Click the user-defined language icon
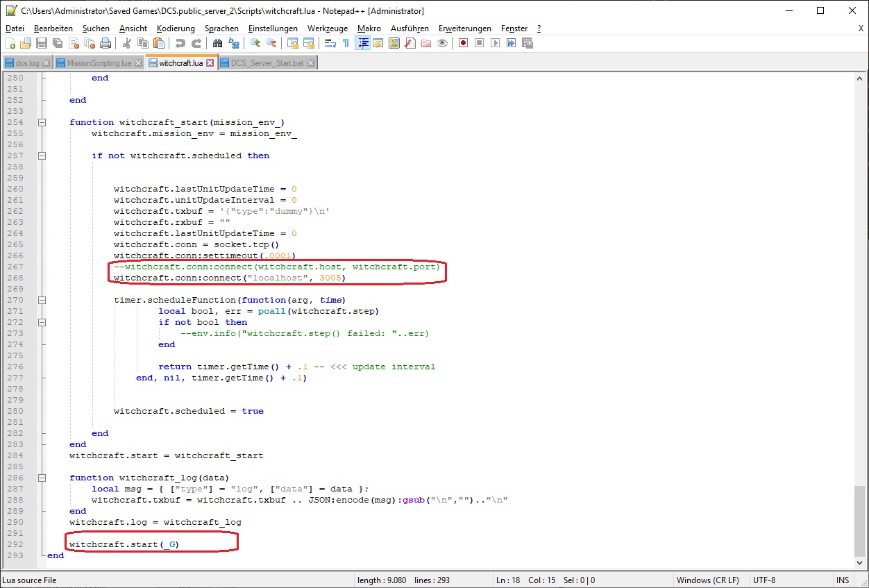This screenshot has width=869, height=588. tap(378, 43)
